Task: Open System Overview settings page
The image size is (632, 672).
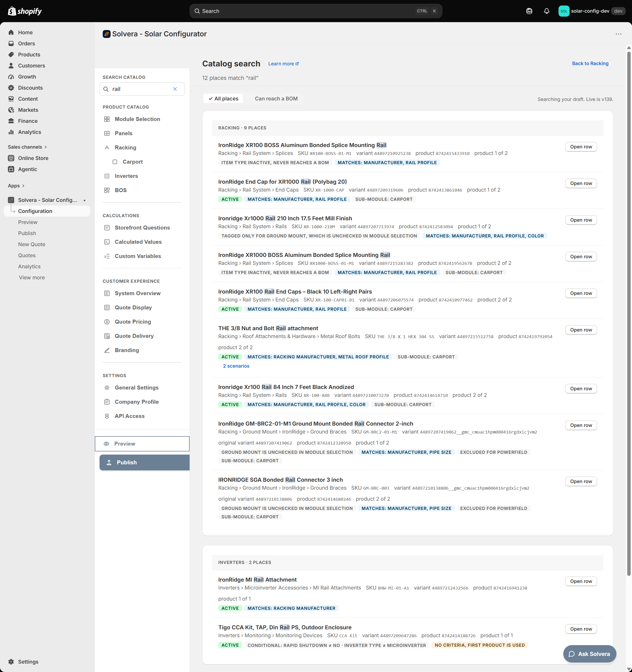Action: (x=137, y=293)
